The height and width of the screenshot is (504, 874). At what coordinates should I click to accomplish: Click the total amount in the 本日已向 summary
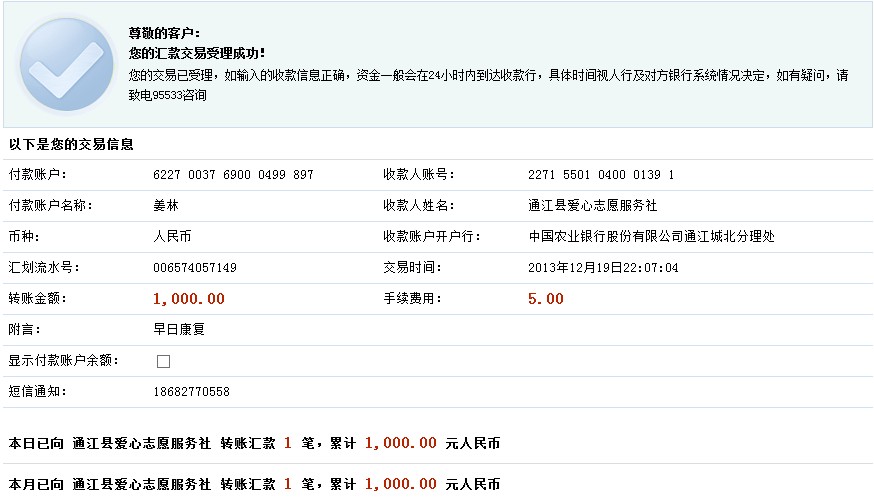(x=401, y=443)
